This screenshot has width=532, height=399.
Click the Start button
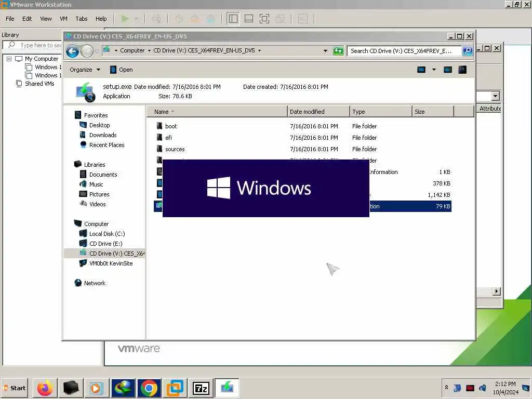click(x=15, y=388)
